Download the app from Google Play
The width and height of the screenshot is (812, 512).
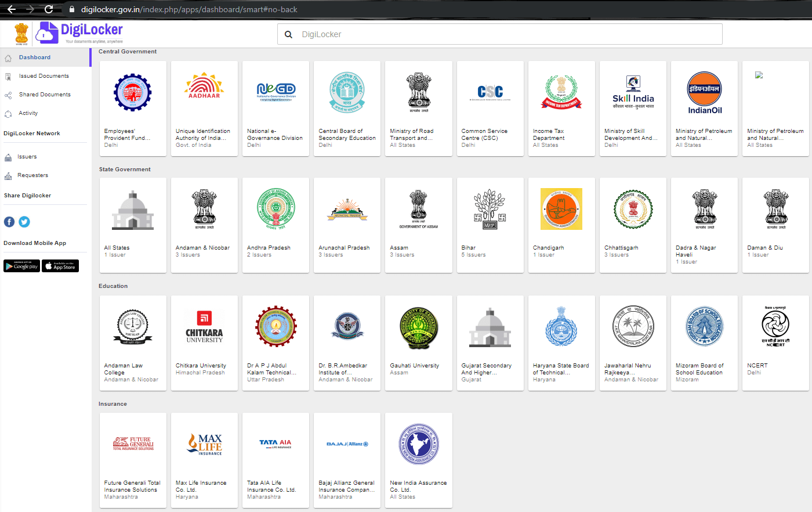coord(21,265)
